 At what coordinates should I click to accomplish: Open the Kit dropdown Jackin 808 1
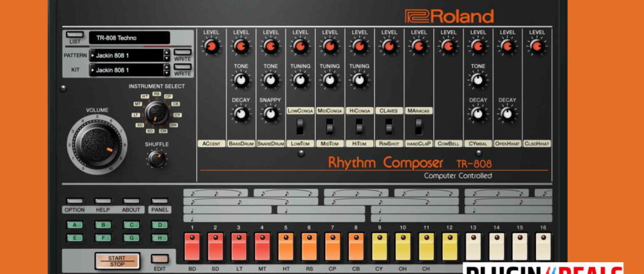(126, 70)
